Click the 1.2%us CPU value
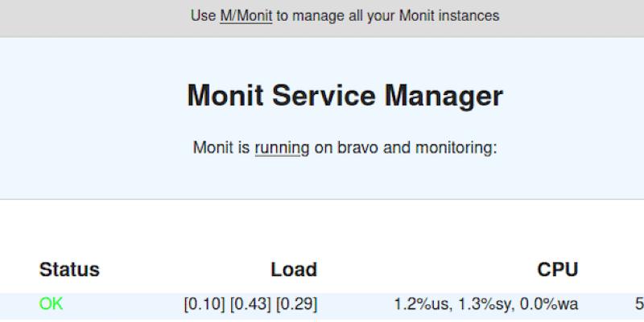Viewport: 644px width, 322px height. pos(420,304)
